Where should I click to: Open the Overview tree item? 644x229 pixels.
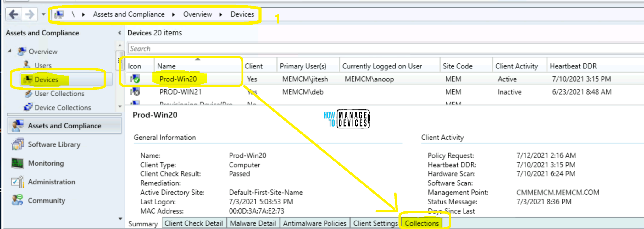tap(43, 52)
